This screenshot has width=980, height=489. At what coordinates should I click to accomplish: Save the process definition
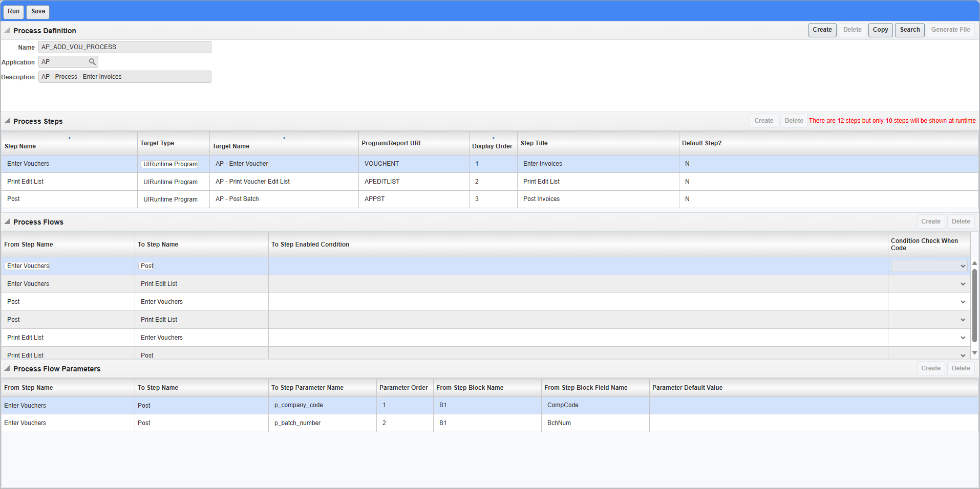(38, 11)
